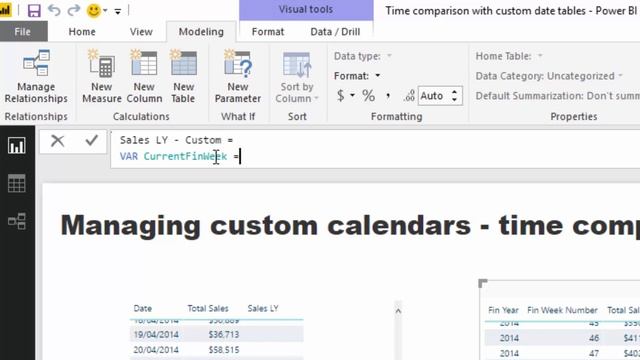Select Fin Week Number 47 cell

[594, 353]
